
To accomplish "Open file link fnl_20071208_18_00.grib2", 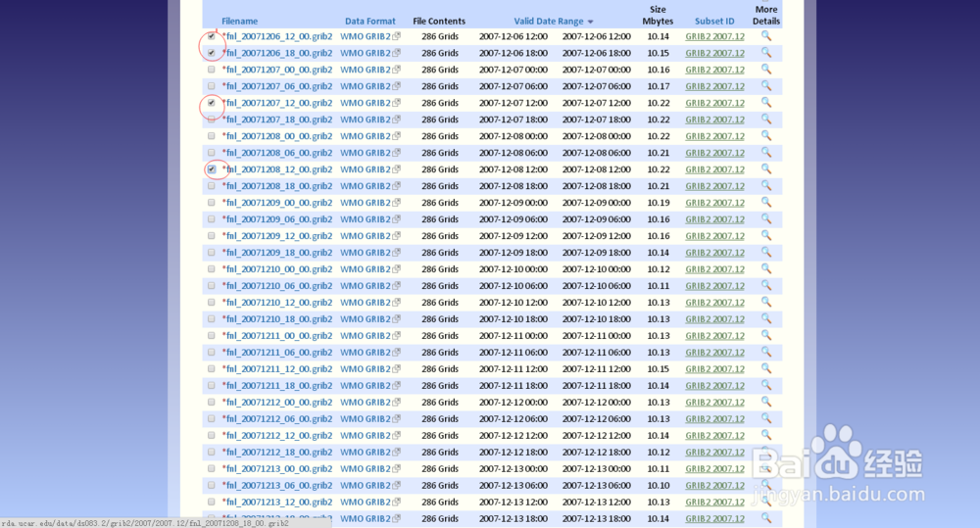I will click(278, 185).
